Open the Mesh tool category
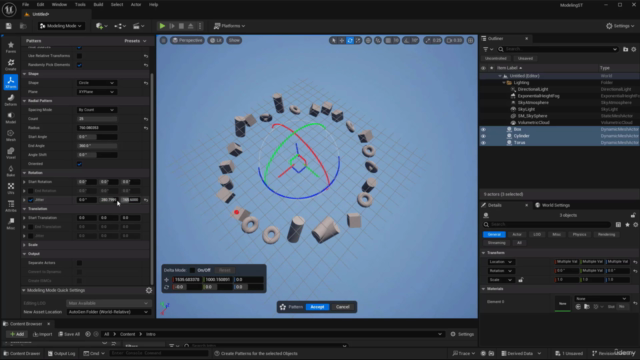This screenshot has height=360, width=640. (x=11, y=136)
